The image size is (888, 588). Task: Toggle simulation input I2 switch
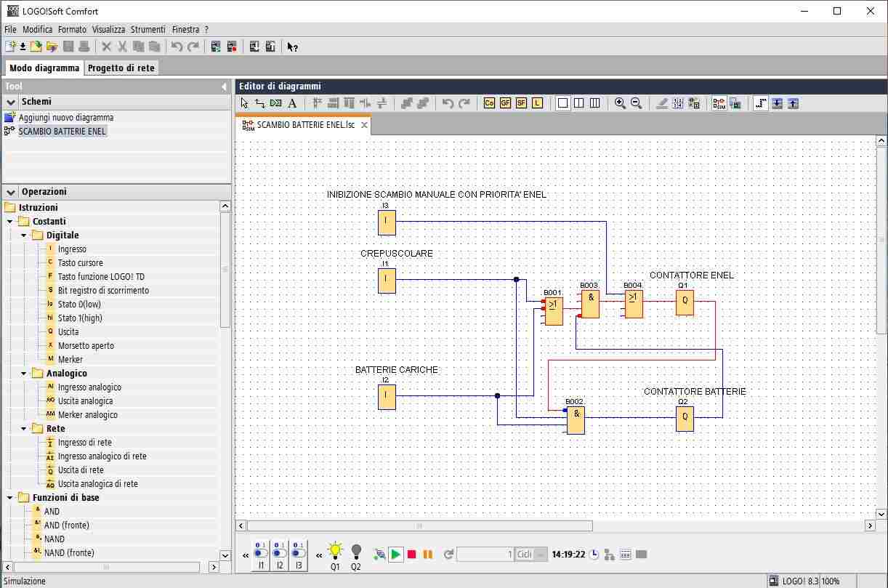[x=279, y=554]
